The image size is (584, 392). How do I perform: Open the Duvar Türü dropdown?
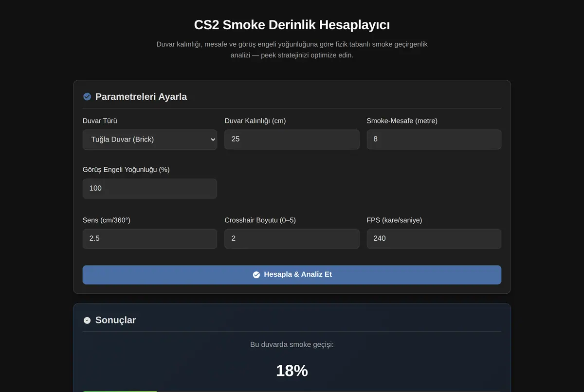pos(150,140)
